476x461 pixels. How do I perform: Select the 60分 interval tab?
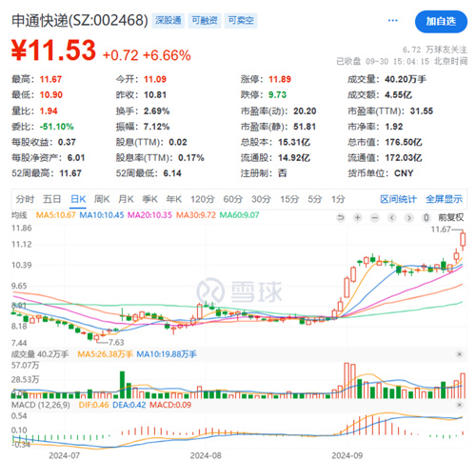232,199
